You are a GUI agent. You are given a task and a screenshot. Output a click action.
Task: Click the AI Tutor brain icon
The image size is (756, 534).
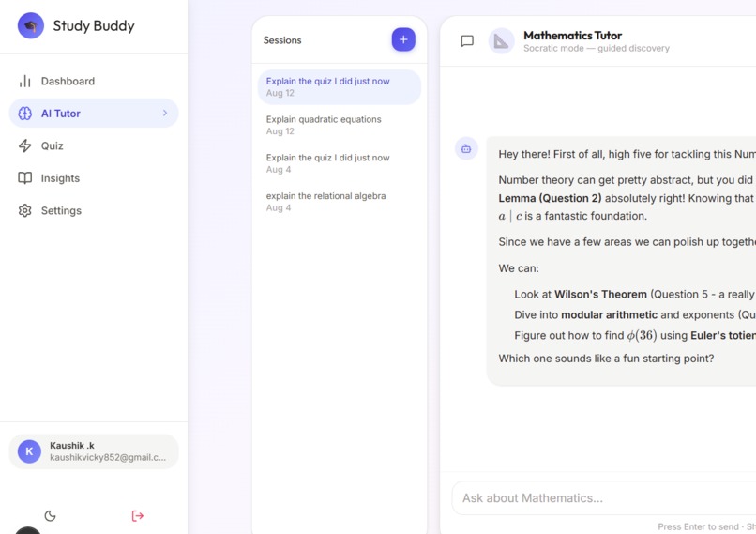point(25,114)
